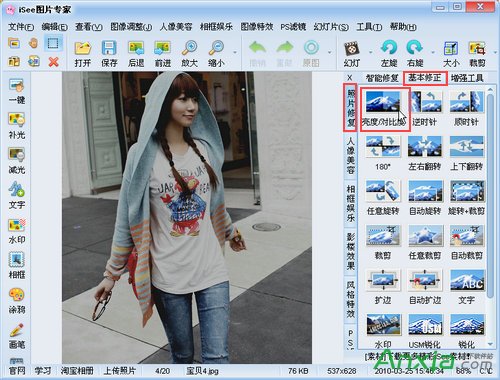Click the red X delete icon
The height and width of the screenshot is (380, 500).
[x=53, y=62]
